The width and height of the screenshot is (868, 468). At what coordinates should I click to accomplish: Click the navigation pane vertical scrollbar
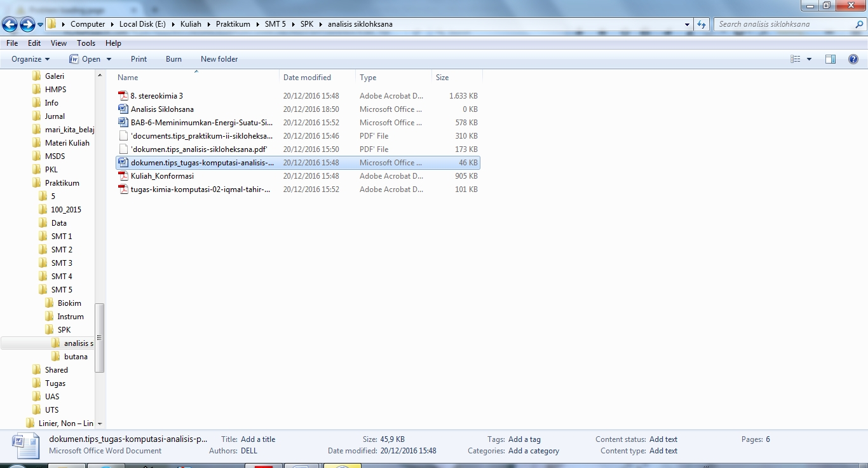coord(100,337)
